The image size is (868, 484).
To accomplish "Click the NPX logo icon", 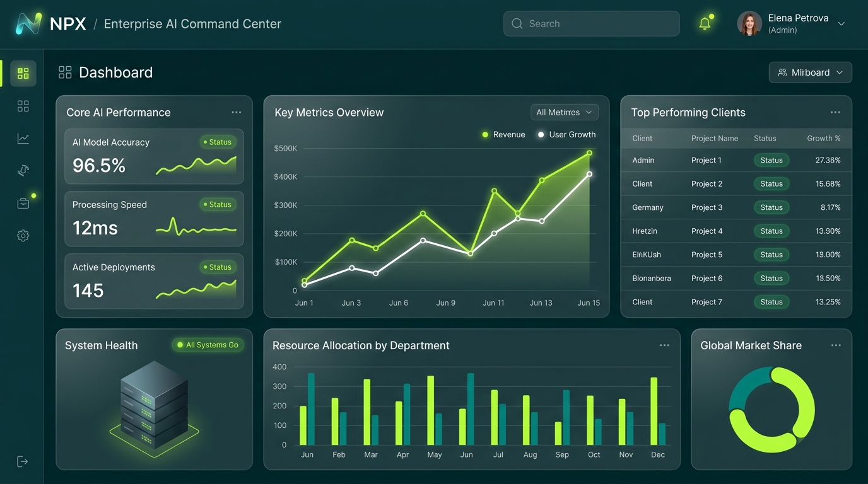I will click(28, 24).
